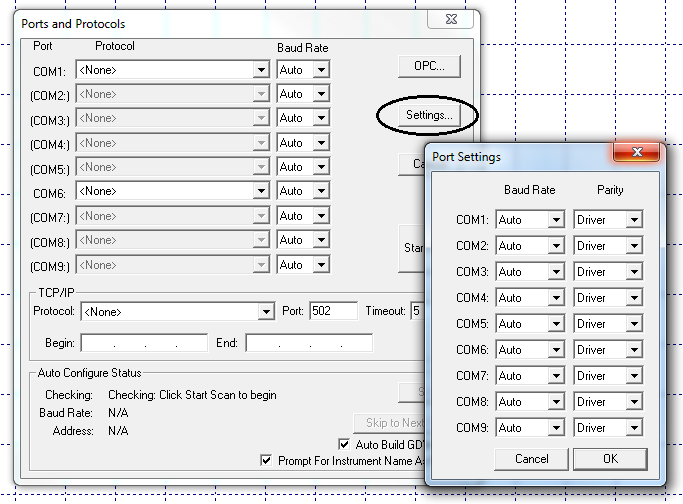Expand TCP/IP Protocol dropdown
Image resolution: width=683 pixels, height=504 pixels.
(x=266, y=312)
